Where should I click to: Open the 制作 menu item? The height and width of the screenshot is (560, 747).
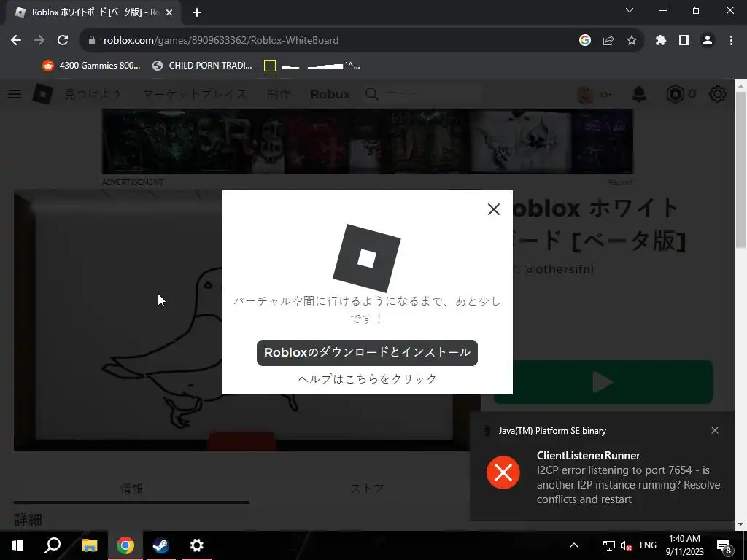[279, 94]
